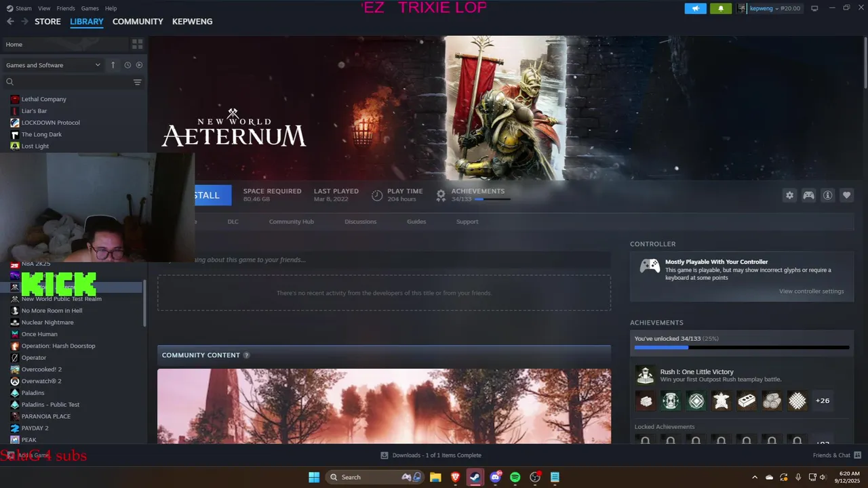Expand Games and Software dropdown
Viewport: 868px width, 488px height.
[x=53, y=65]
